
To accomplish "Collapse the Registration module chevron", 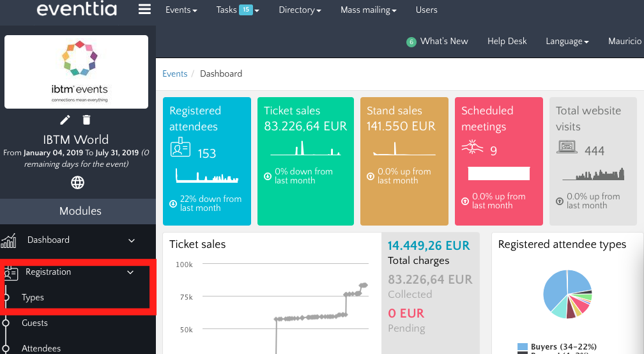I will pyautogui.click(x=130, y=272).
